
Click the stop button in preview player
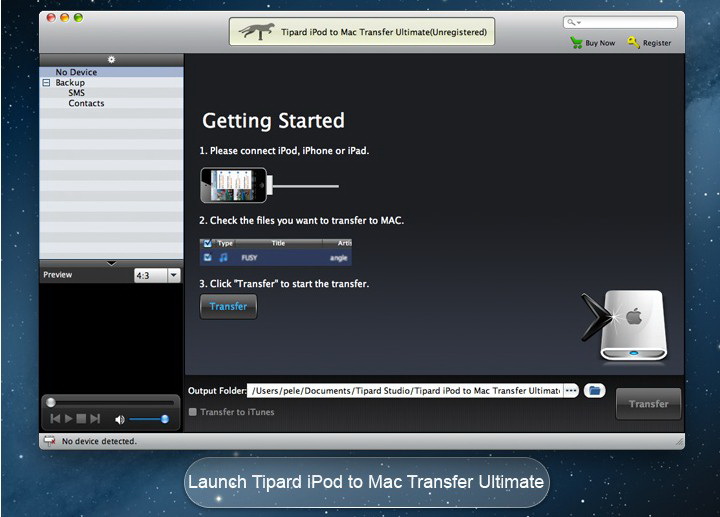(x=81, y=419)
